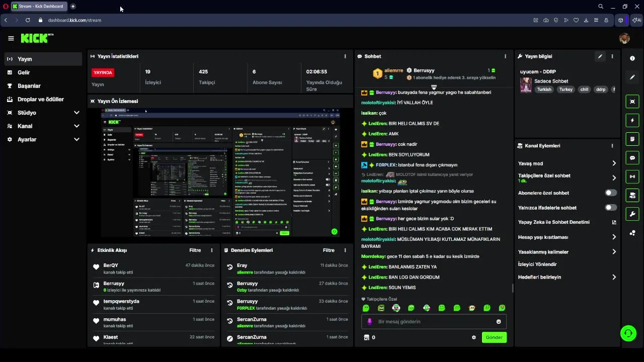Click the browser address bar URL

[74, 20]
